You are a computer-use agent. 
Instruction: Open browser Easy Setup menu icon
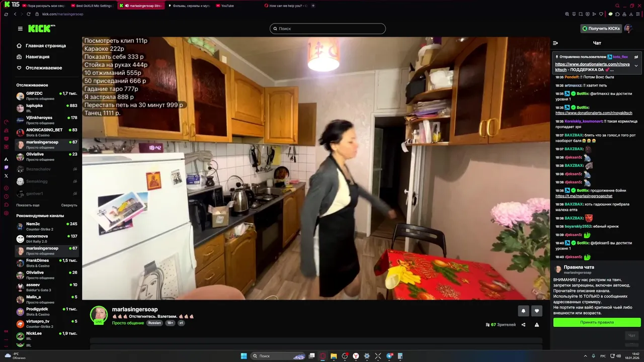click(x=637, y=14)
